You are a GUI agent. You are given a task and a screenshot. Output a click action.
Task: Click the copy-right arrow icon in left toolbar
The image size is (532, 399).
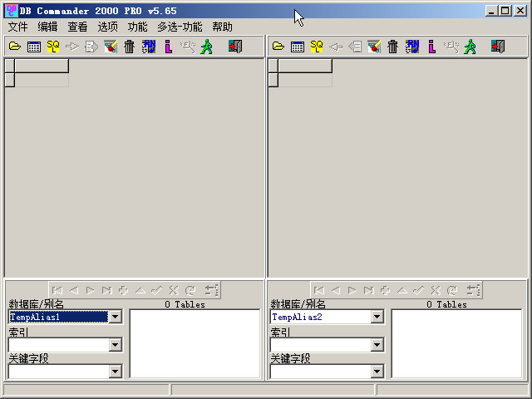[72, 47]
